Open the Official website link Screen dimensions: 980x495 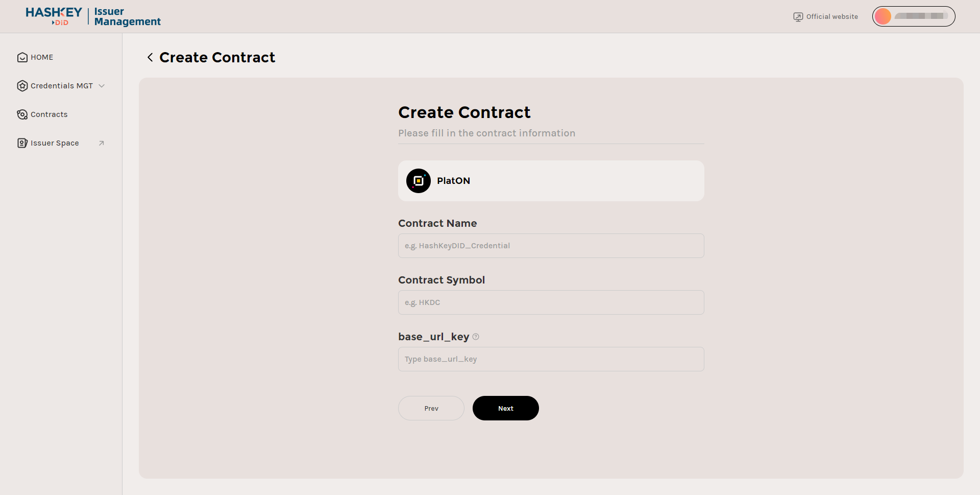(x=832, y=17)
